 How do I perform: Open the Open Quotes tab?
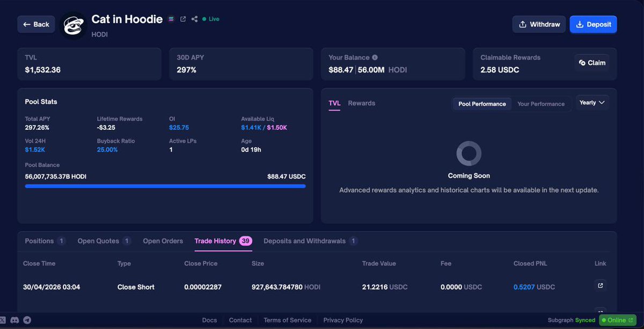pos(104,241)
